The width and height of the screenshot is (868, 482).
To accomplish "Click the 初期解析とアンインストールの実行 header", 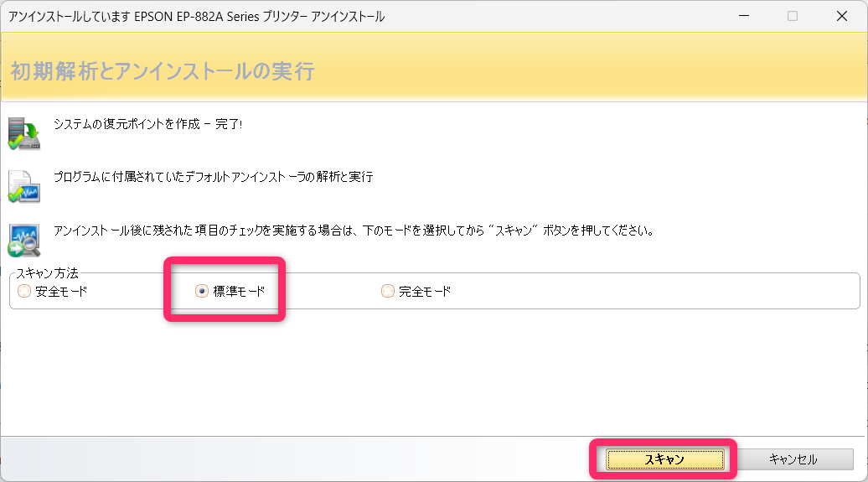I will 163,71.
